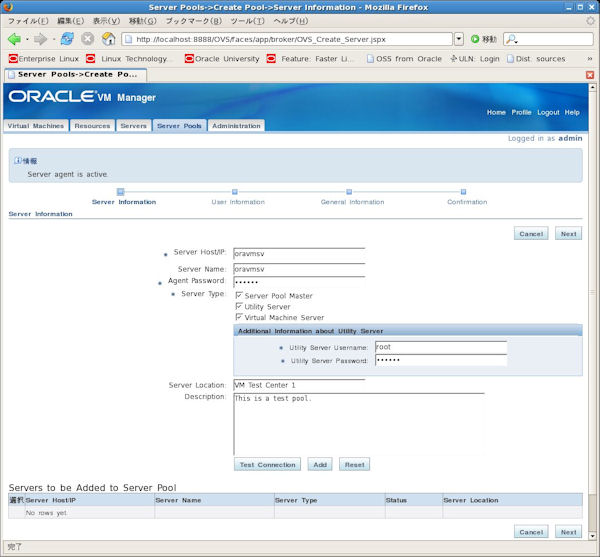Click the top Cancel button
This screenshot has height=557, width=600.
[531, 233]
